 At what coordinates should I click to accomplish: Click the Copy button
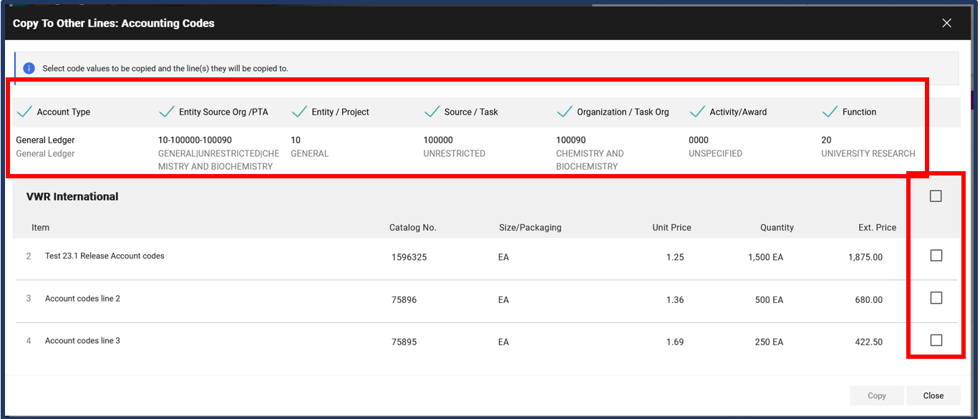pos(876,395)
